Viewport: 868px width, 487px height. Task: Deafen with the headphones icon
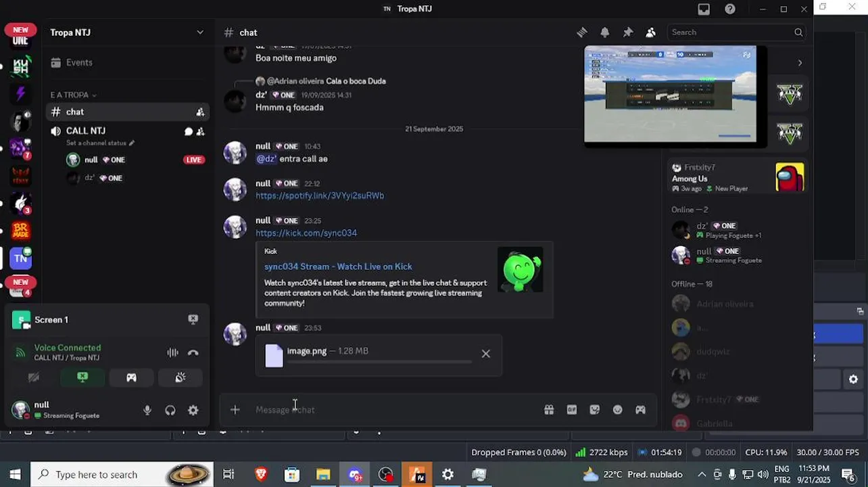(170, 410)
